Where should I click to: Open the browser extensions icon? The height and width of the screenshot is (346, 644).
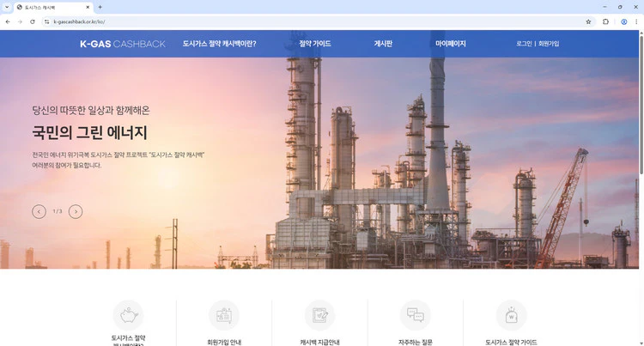pos(606,21)
